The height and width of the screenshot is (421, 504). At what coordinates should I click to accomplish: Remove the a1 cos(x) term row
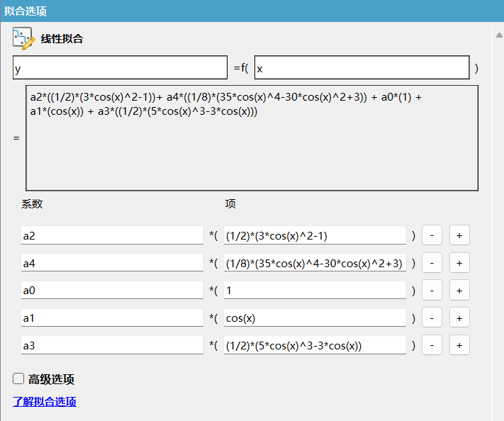coord(432,318)
